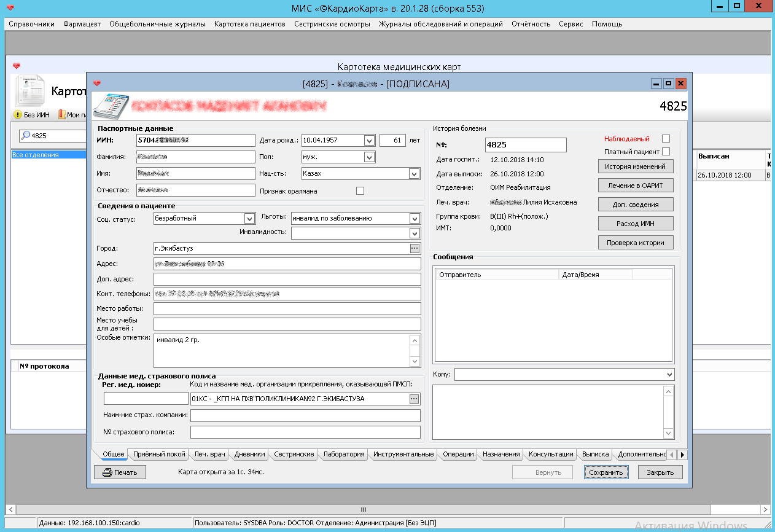Expand the Нац-сть dropdown
The image size is (775, 532).
tap(414, 174)
